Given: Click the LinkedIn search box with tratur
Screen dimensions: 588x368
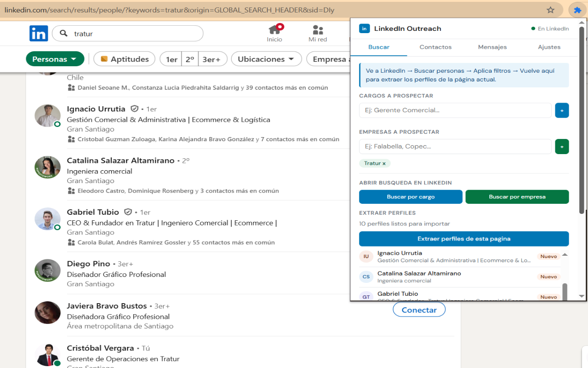Looking at the screenshot, I should [128, 34].
